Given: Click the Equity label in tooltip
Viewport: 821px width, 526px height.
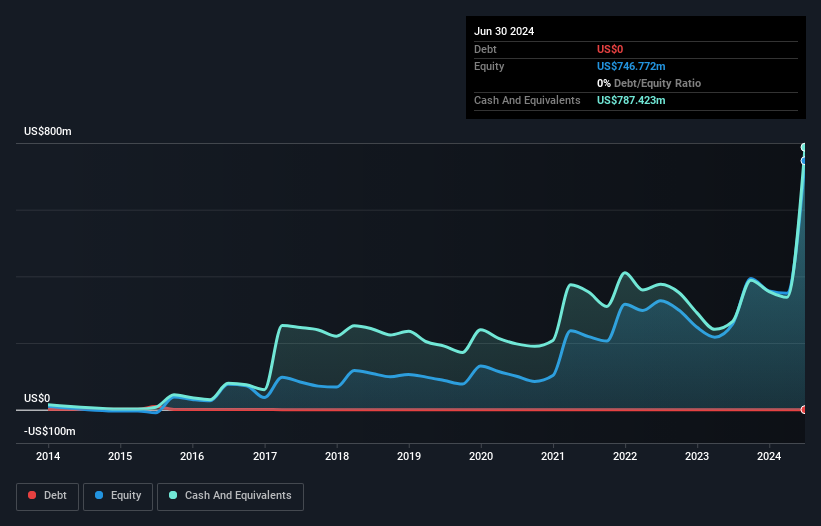Looking at the screenshot, I should tap(489, 66).
